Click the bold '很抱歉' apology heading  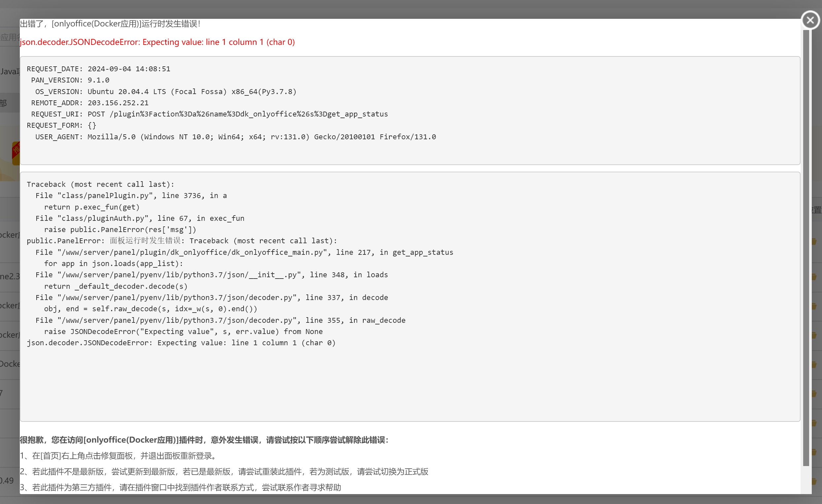(x=204, y=440)
